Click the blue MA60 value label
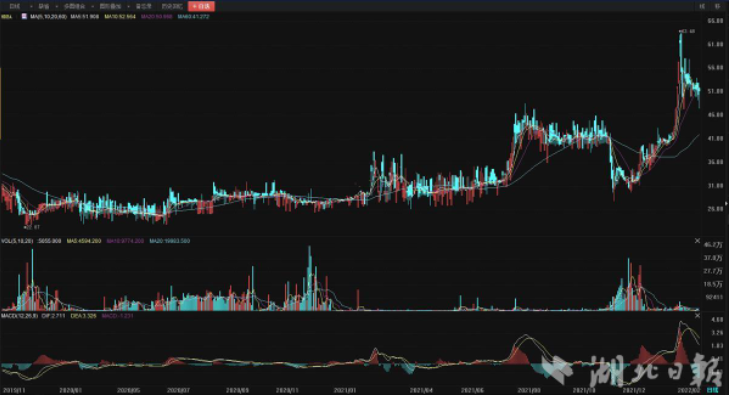The height and width of the screenshot is (396, 729). pos(193,16)
